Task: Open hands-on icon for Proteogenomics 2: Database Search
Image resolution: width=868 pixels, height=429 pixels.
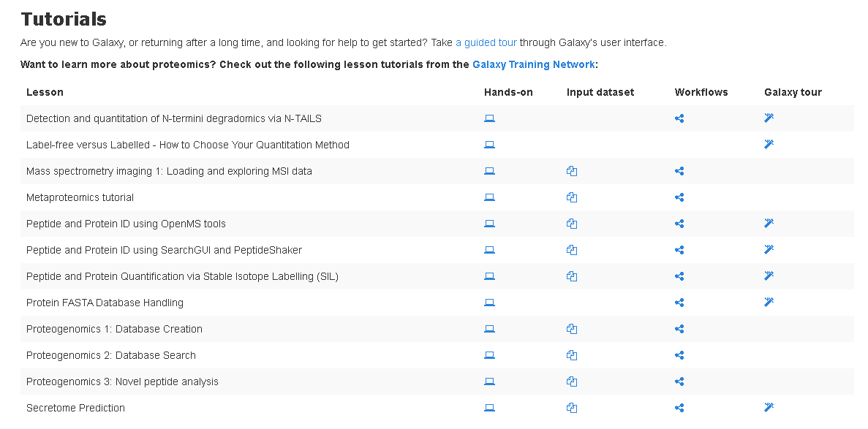Action: [490, 355]
